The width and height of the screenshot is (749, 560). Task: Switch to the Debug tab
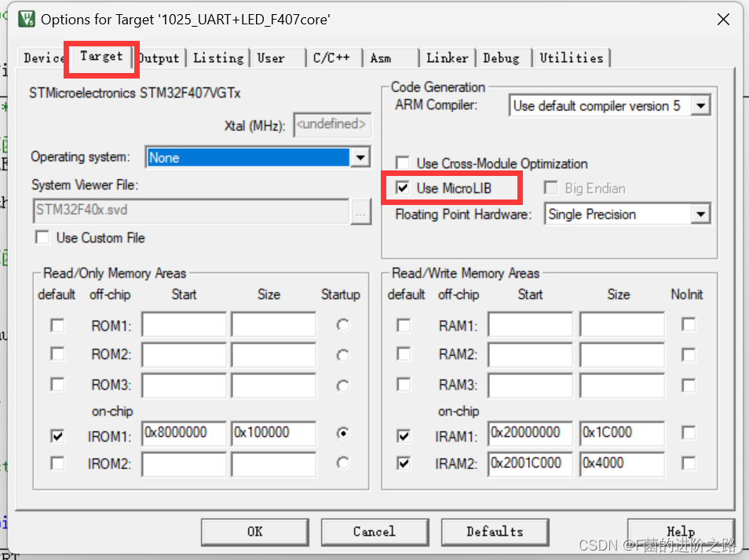coord(502,57)
